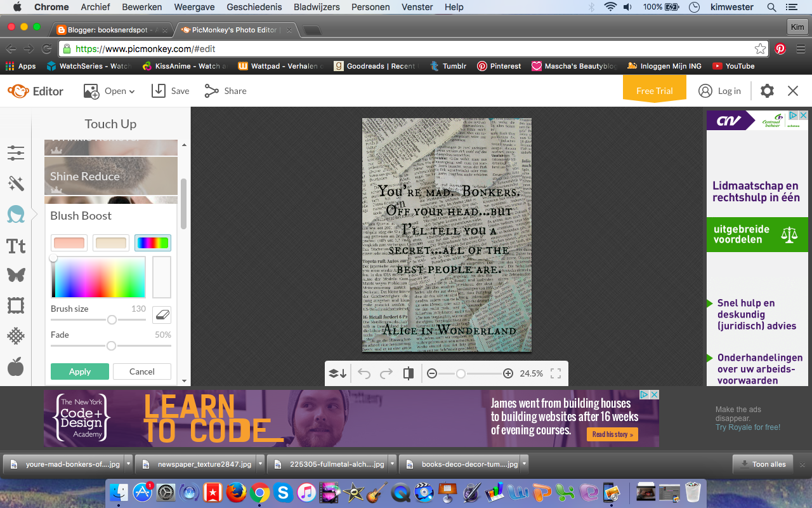Click Try Royale for free link
This screenshot has height=508, width=812.
[748, 427]
